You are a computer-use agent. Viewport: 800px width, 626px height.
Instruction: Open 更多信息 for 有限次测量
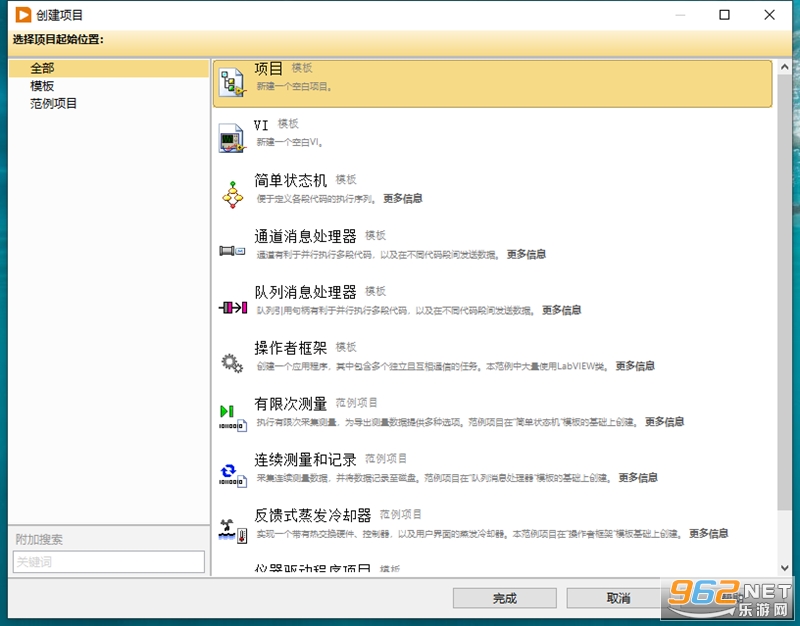664,422
